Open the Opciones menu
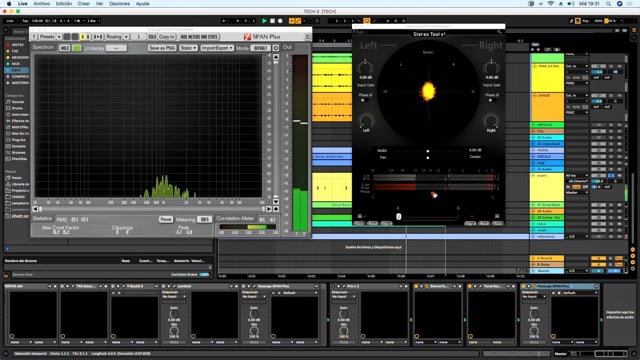Screen dimensions: 640x360 pyautogui.click(x=119, y=4)
